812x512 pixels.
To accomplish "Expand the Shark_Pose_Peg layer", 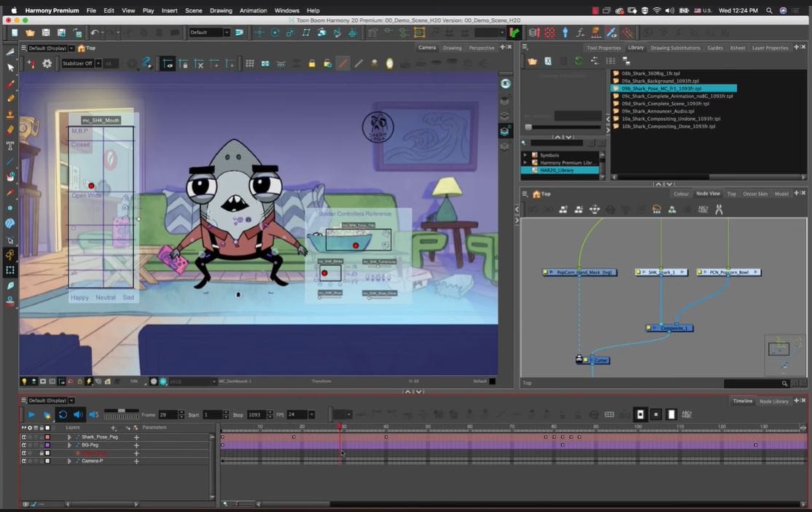I will pyautogui.click(x=69, y=437).
